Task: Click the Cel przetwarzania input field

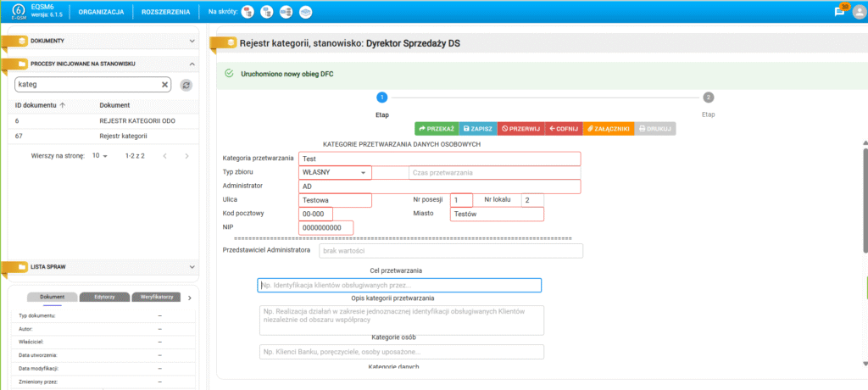Action: click(399, 286)
